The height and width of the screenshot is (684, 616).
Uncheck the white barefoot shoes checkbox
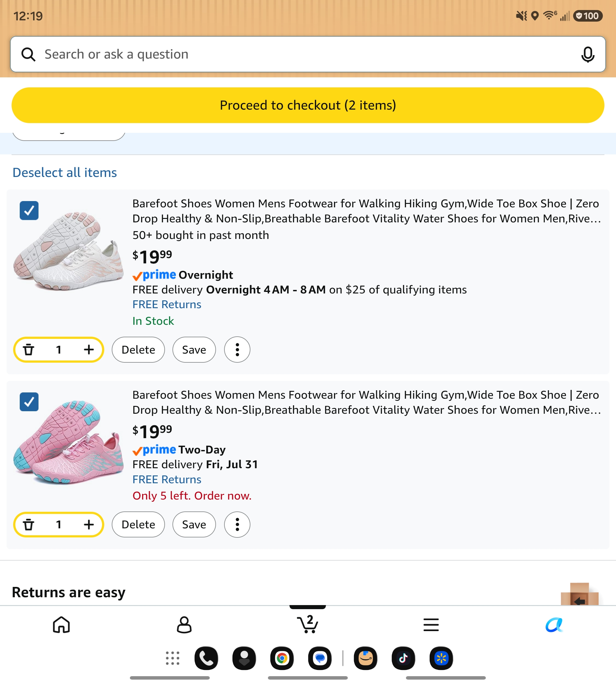coord(29,210)
